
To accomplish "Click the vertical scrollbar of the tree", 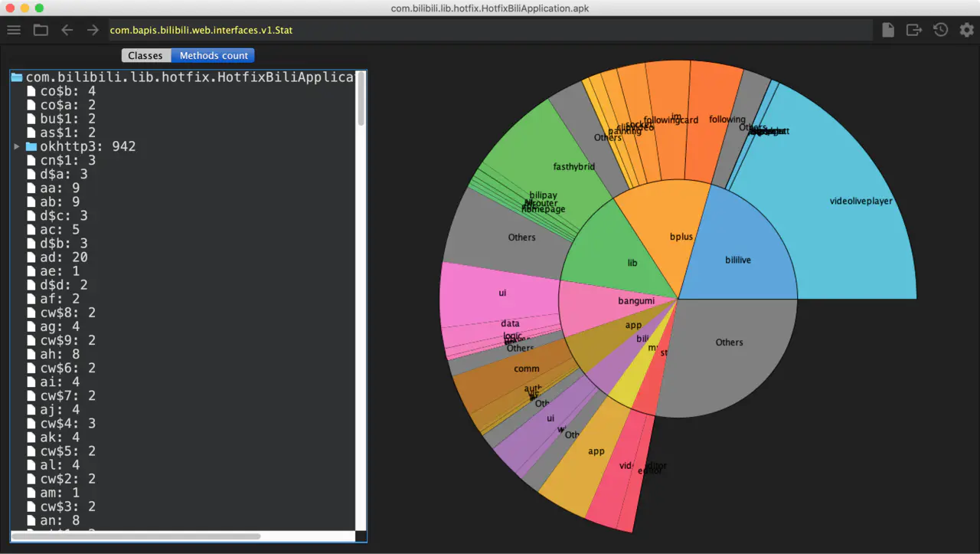I will [x=361, y=100].
